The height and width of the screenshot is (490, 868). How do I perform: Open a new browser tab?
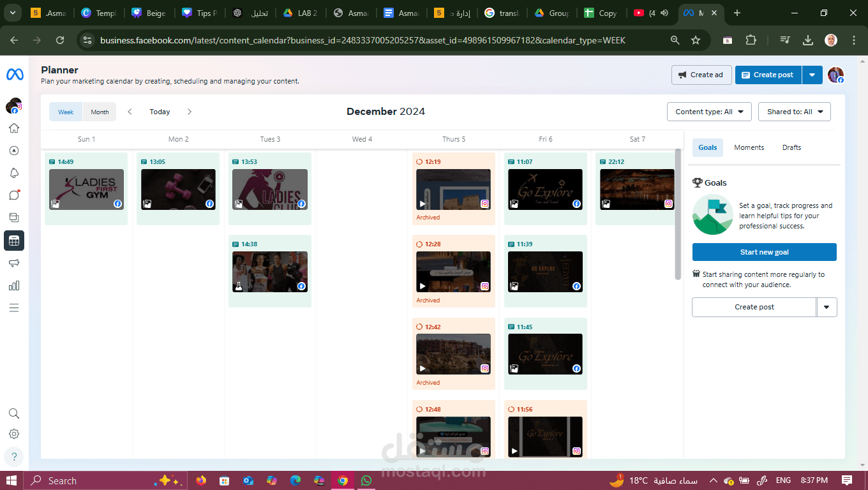[x=737, y=13]
